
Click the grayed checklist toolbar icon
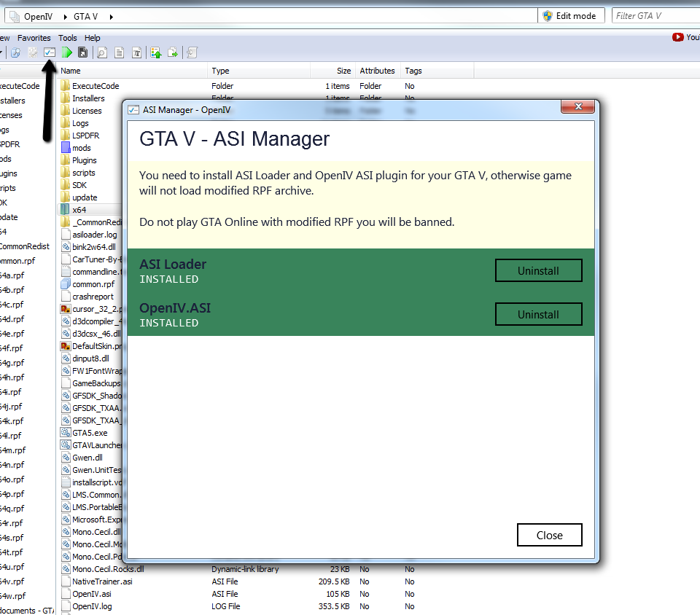tap(33, 52)
